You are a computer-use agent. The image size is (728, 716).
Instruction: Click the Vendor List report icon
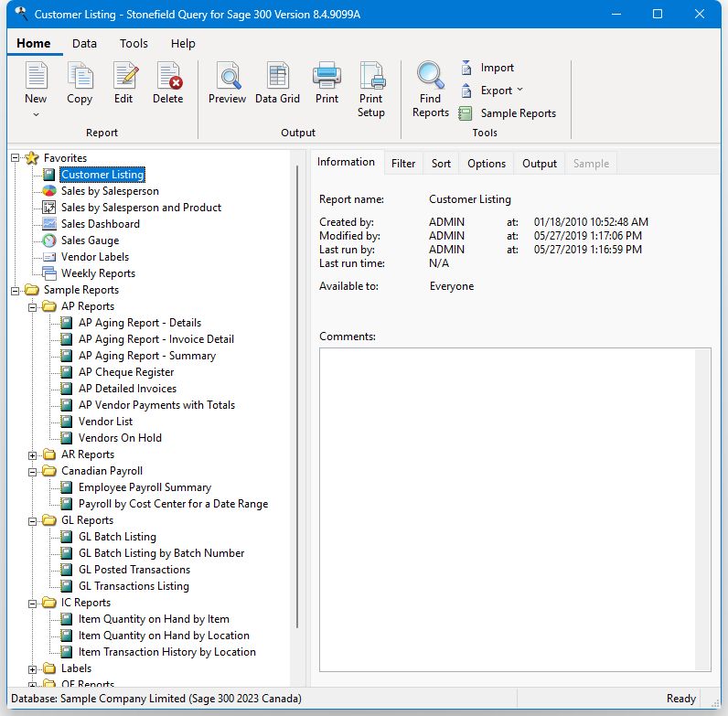pyautogui.click(x=67, y=422)
